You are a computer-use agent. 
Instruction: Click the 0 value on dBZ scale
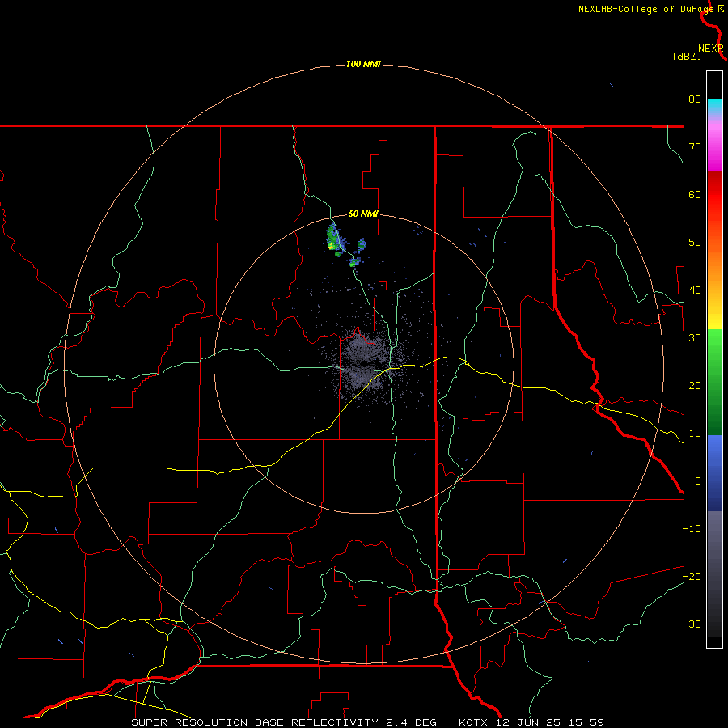tap(698, 481)
